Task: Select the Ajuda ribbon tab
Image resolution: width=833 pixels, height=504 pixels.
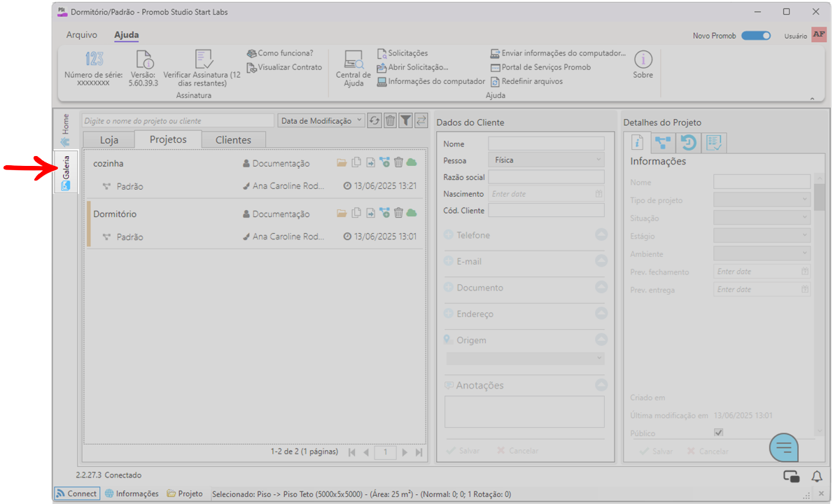Action: click(x=127, y=34)
